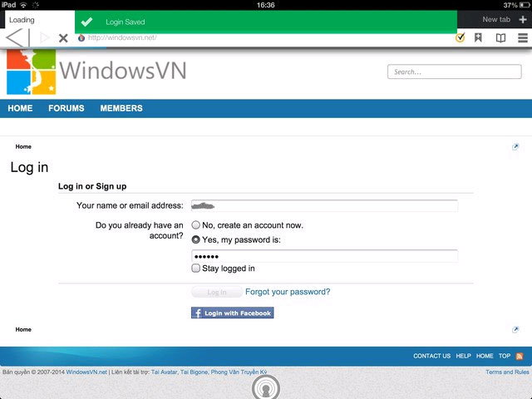
Task: Select "No, create an account now" radio
Action: coord(196,225)
